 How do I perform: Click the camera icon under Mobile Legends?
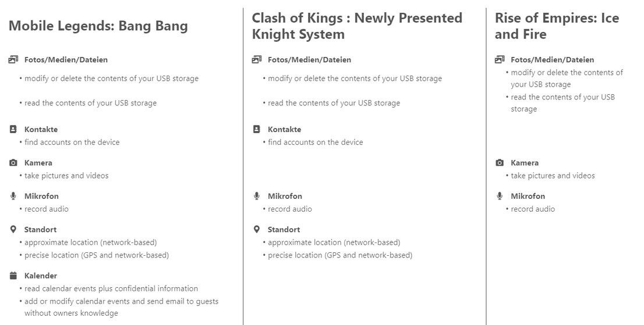[x=13, y=163]
